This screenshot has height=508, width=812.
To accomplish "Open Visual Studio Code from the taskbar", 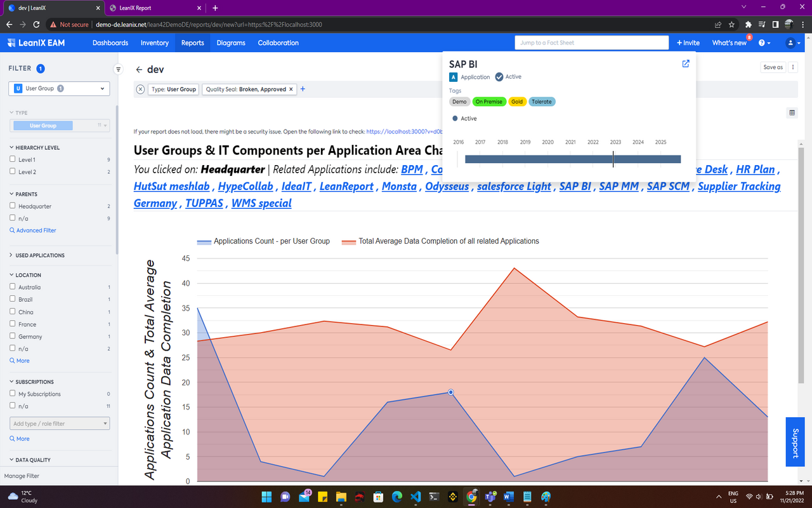I will pos(416,497).
